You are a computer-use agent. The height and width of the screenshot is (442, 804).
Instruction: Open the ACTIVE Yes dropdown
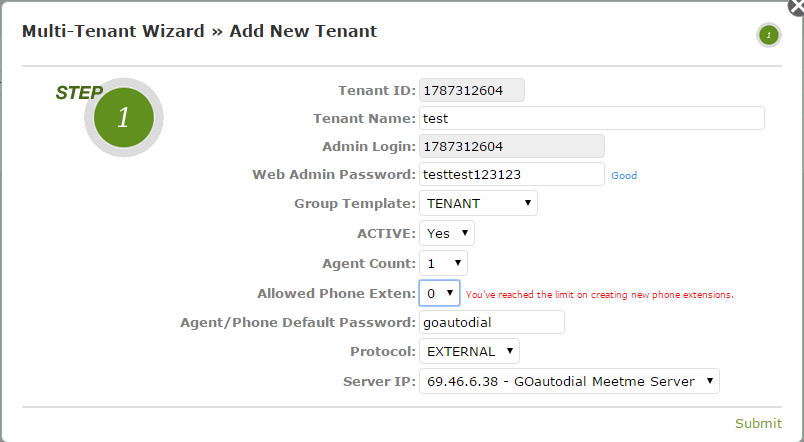(447, 233)
